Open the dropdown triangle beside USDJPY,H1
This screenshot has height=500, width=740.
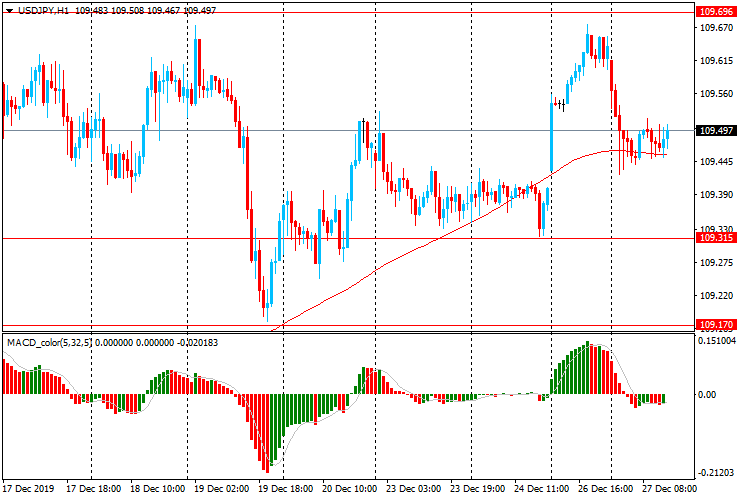8,8
